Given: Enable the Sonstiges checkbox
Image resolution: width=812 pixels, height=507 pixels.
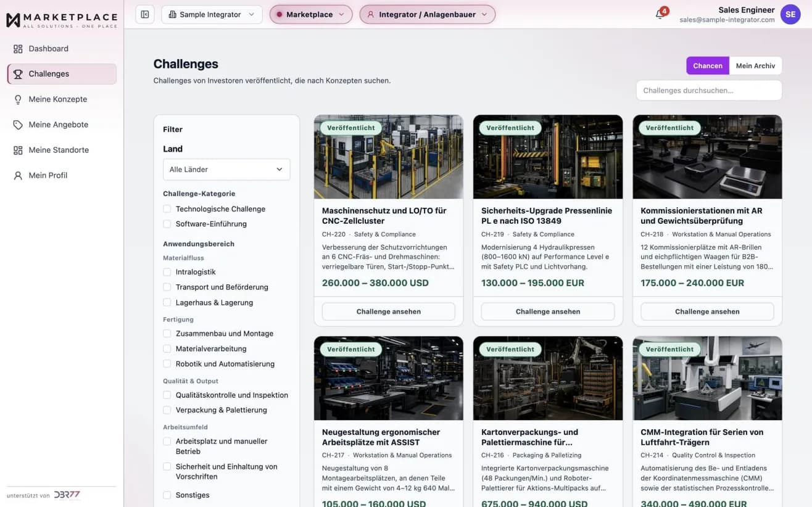Looking at the screenshot, I should [167, 495].
